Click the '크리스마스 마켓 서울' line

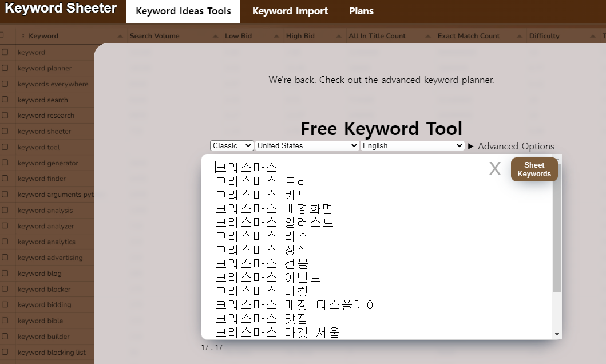[x=278, y=333]
